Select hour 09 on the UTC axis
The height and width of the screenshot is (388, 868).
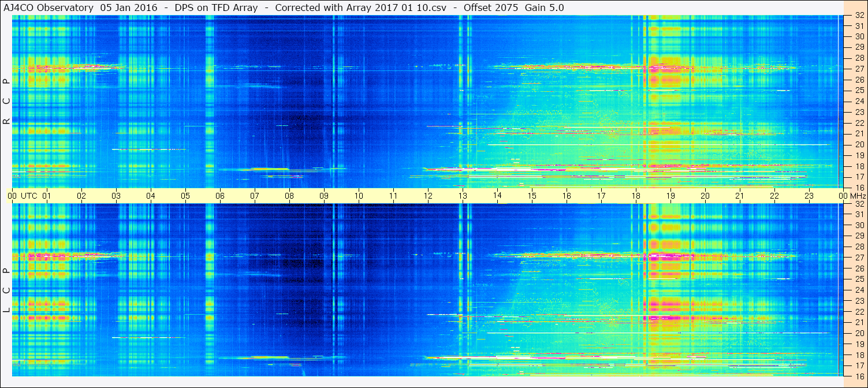pyautogui.click(x=324, y=196)
